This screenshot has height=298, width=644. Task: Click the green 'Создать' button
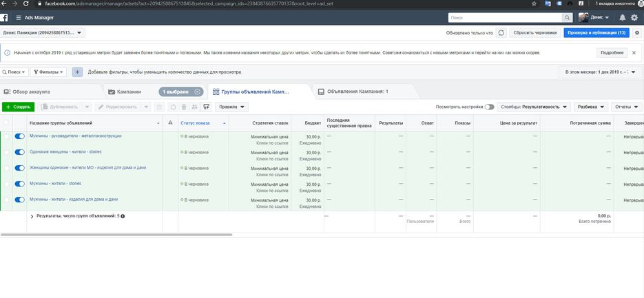(x=19, y=107)
